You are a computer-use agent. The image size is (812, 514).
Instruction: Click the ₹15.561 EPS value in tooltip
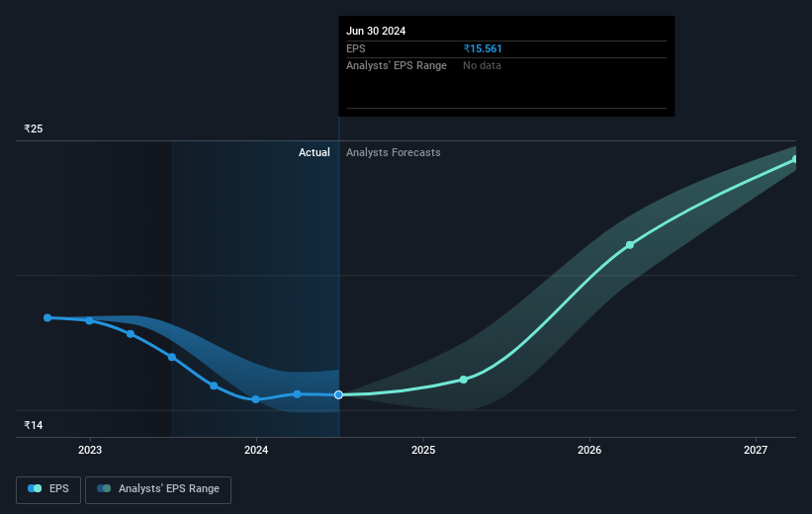click(483, 48)
